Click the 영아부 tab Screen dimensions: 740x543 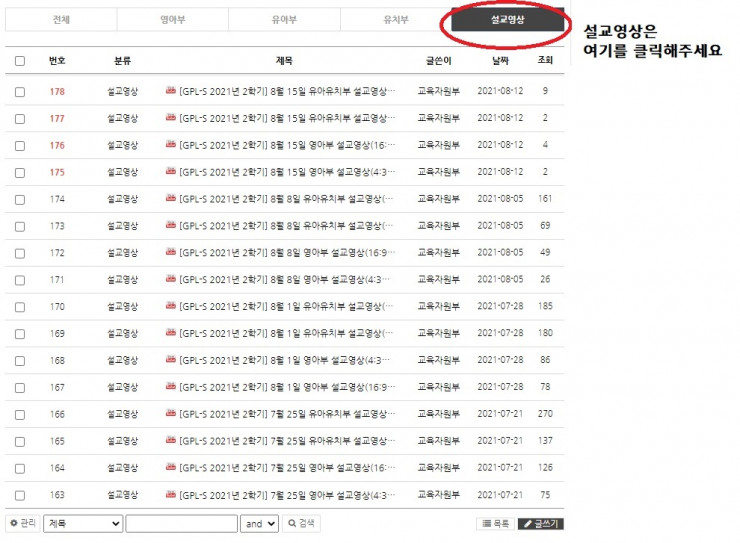coord(172,20)
